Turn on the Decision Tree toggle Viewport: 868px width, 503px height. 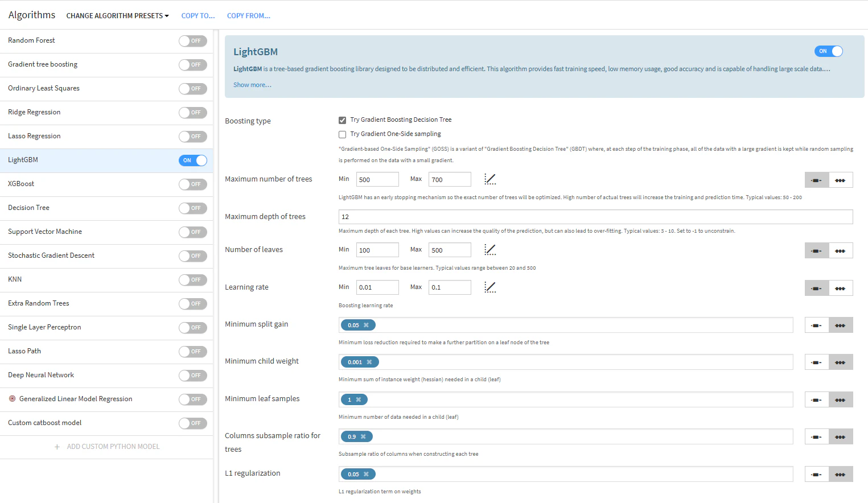pos(193,208)
